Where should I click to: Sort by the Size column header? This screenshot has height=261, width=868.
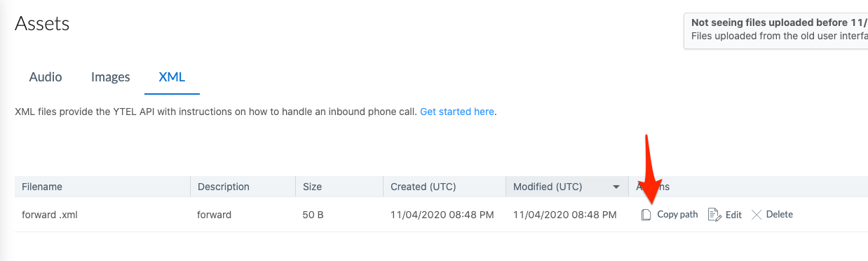coord(312,187)
